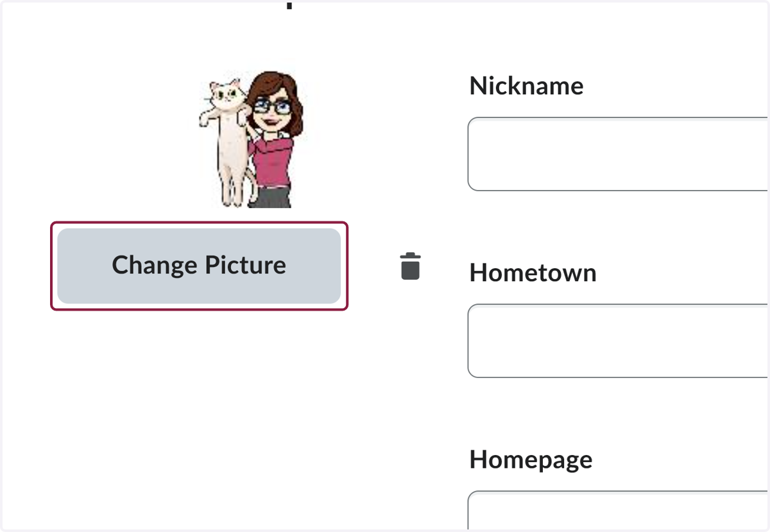
Task: Click the Homepage field label
Action: (x=531, y=459)
